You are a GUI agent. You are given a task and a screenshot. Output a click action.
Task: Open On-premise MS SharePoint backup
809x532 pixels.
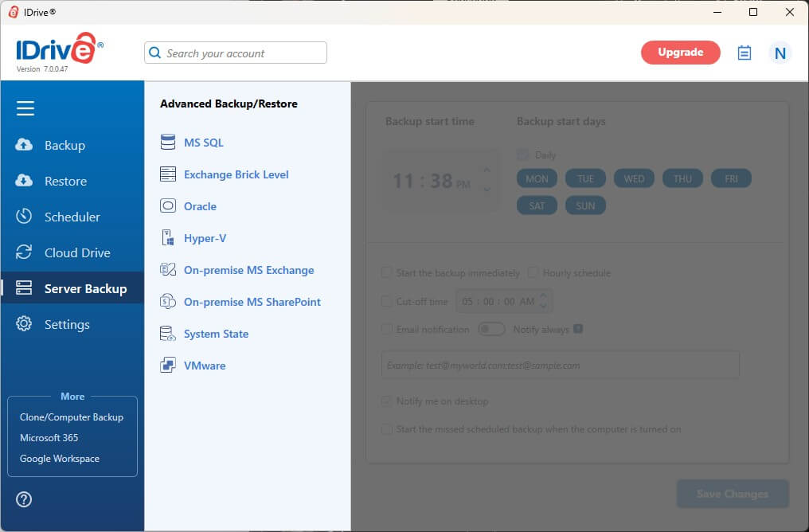(252, 302)
